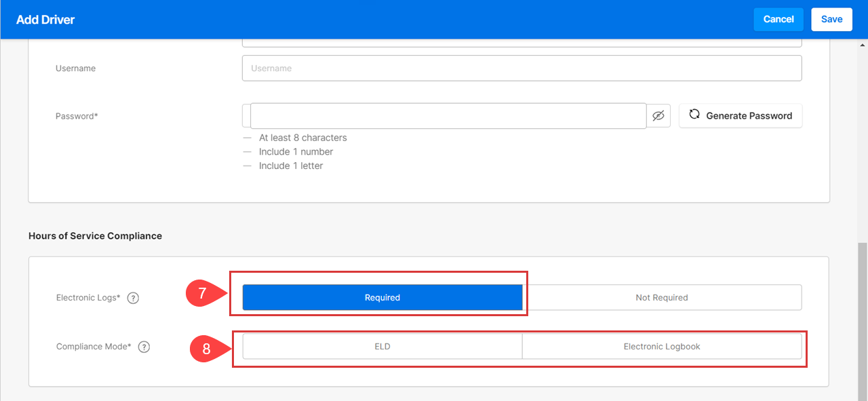868x401 pixels.
Task: Click the refresh icon in Generate Password
Action: point(694,115)
